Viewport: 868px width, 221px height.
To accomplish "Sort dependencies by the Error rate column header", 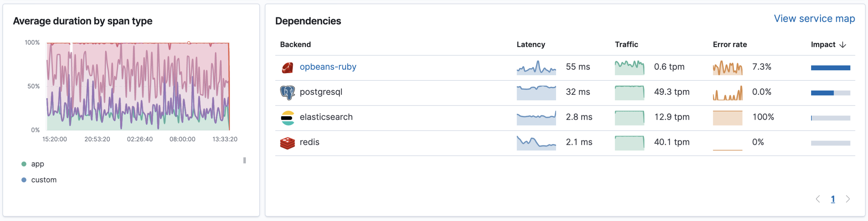I will click(729, 45).
